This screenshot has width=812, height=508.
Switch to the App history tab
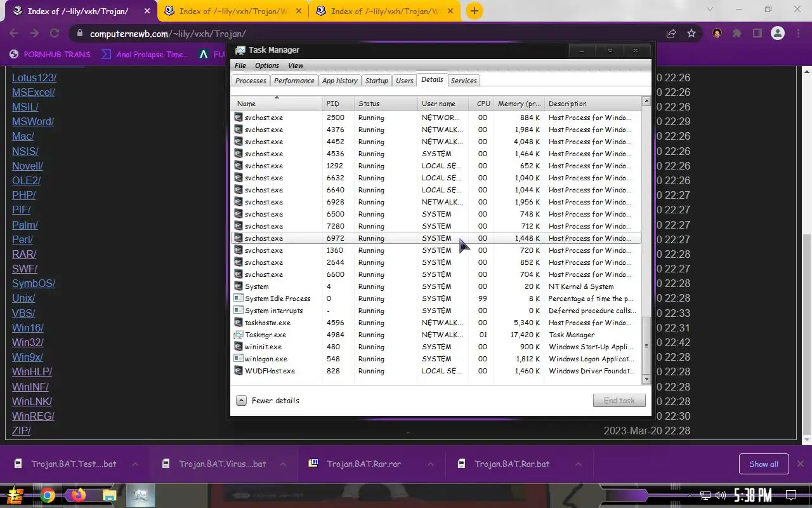pyautogui.click(x=339, y=81)
